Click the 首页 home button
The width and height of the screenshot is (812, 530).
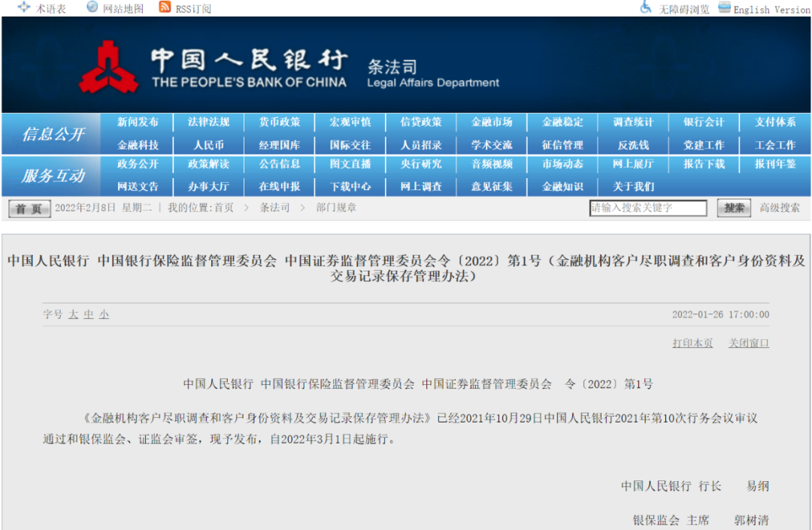30,208
